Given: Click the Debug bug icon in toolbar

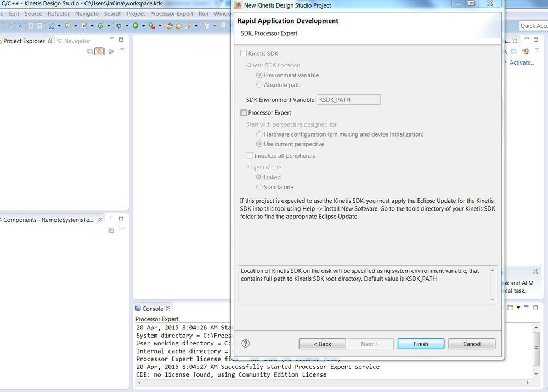Looking at the screenshot, I should coord(119,26).
